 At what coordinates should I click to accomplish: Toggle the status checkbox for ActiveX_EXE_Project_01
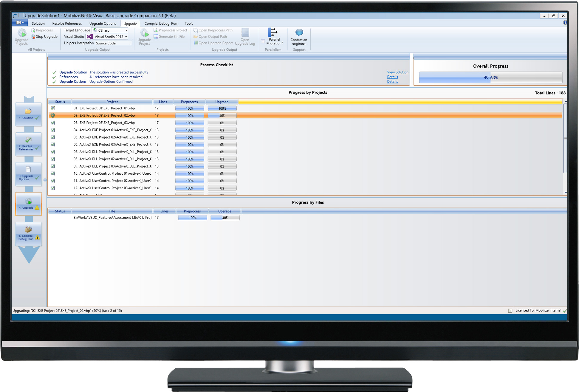point(53,130)
